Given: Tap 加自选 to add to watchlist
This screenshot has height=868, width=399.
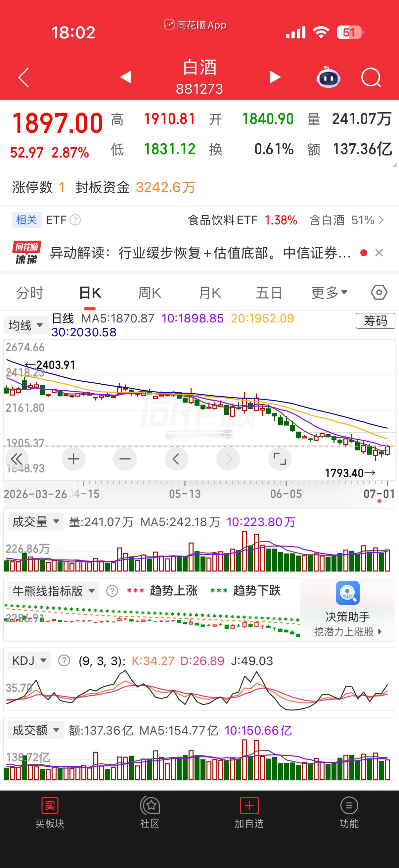Looking at the screenshot, I should (249, 813).
